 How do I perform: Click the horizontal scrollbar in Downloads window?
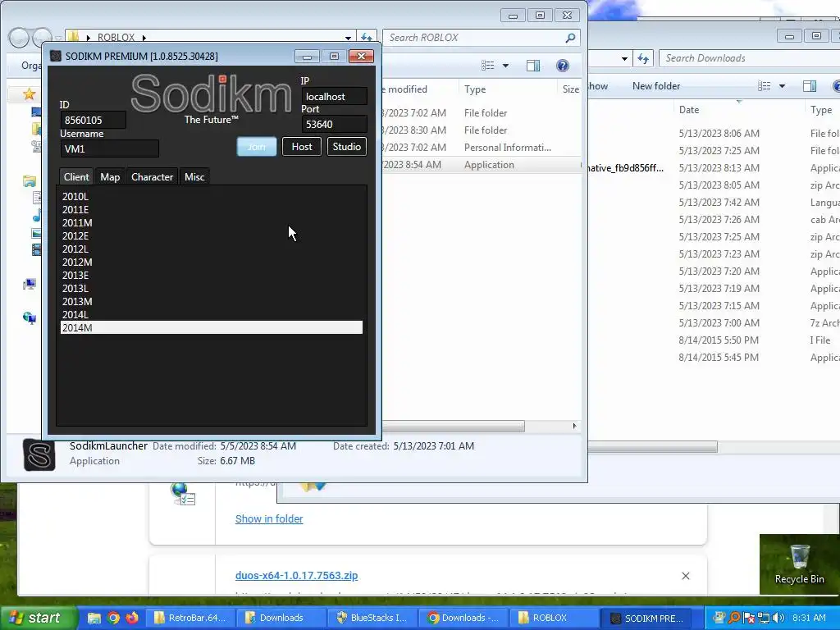(652, 447)
